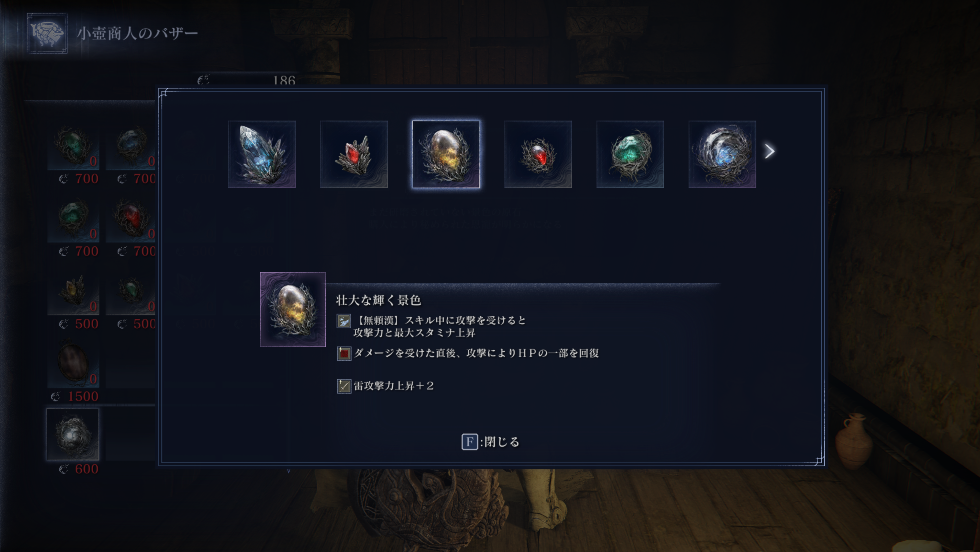The width and height of the screenshot is (980, 552).
Task: Open the 小壺商人のバザー pot merchant icon
Action: tap(47, 33)
